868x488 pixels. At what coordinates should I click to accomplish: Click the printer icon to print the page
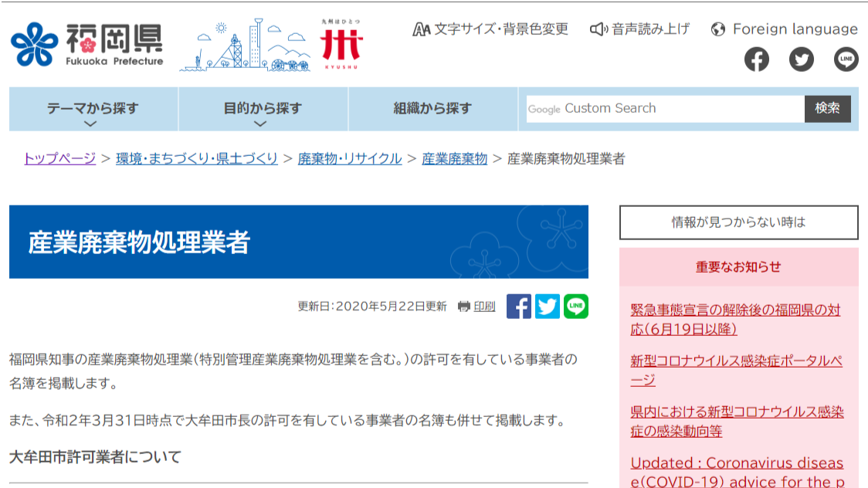tap(464, 307)
